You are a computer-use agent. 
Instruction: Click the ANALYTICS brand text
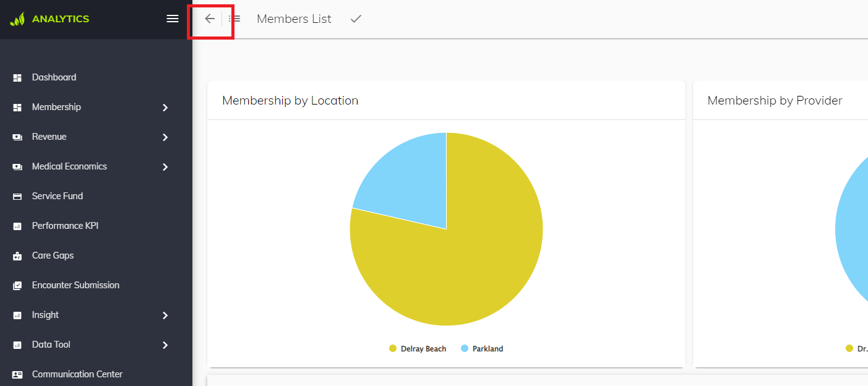(61, 19)
